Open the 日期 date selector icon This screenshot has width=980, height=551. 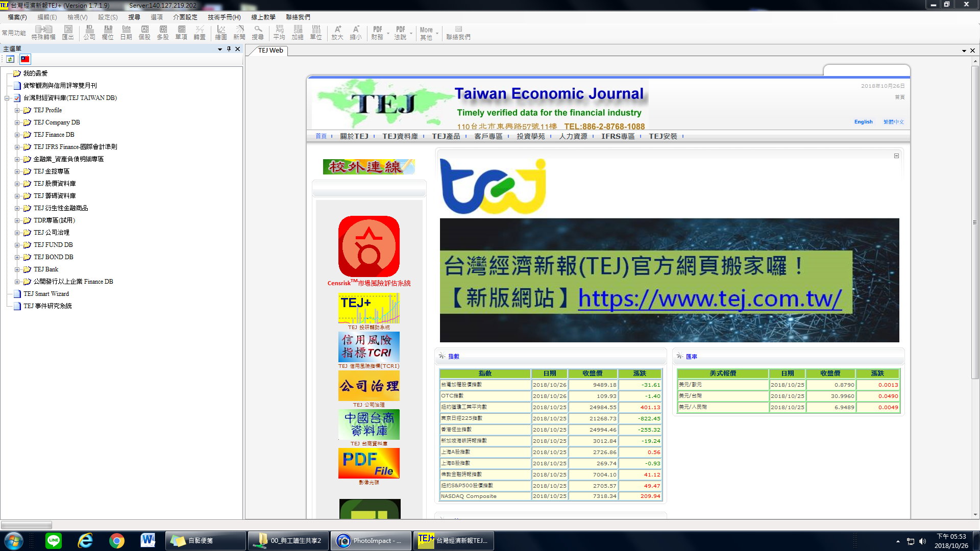click(126, 33)
